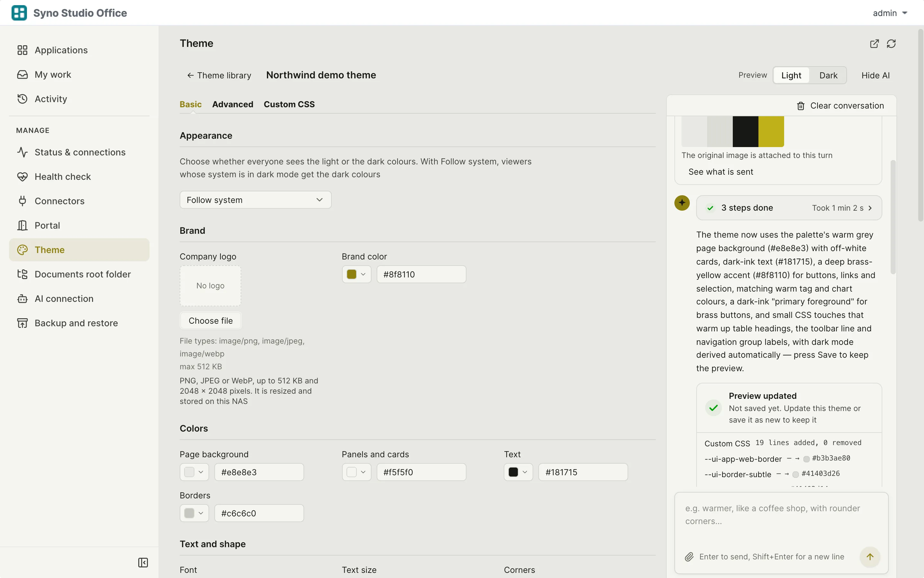Open the Brand color swatch picker
Screen dimensions: 924x578
pyautogui.click(x=356, y=275)
